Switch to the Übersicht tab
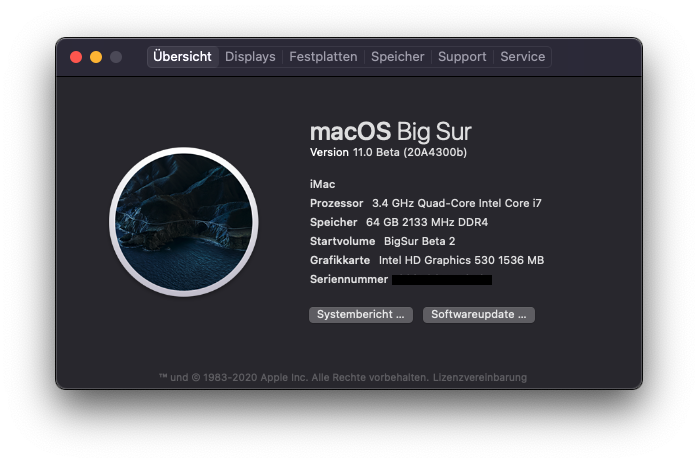 click(x=183, y=57)
